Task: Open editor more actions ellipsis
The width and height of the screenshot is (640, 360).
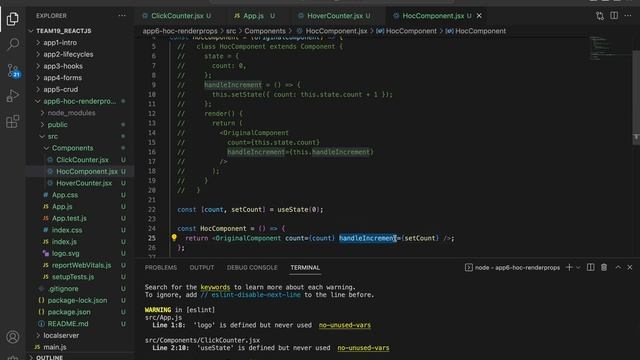Action: (x=628, y=16)
